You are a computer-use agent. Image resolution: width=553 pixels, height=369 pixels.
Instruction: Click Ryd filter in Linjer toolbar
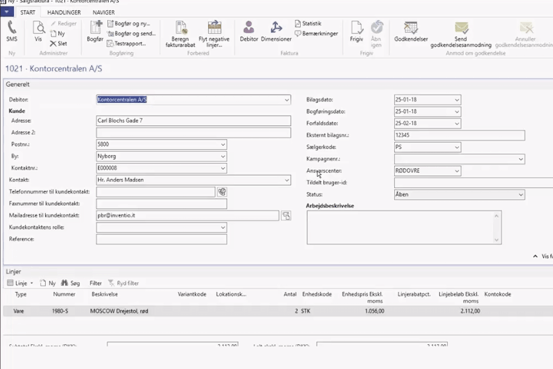[123, 283]
